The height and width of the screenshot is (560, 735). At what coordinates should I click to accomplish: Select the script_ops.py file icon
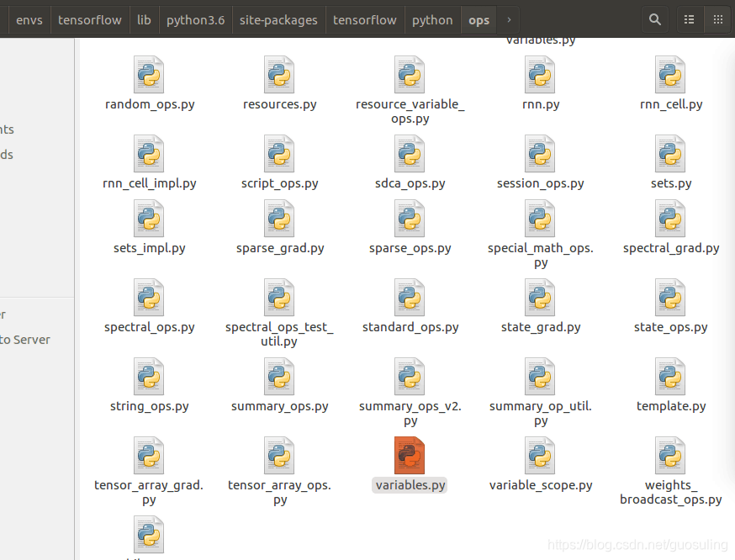[279, 154]
